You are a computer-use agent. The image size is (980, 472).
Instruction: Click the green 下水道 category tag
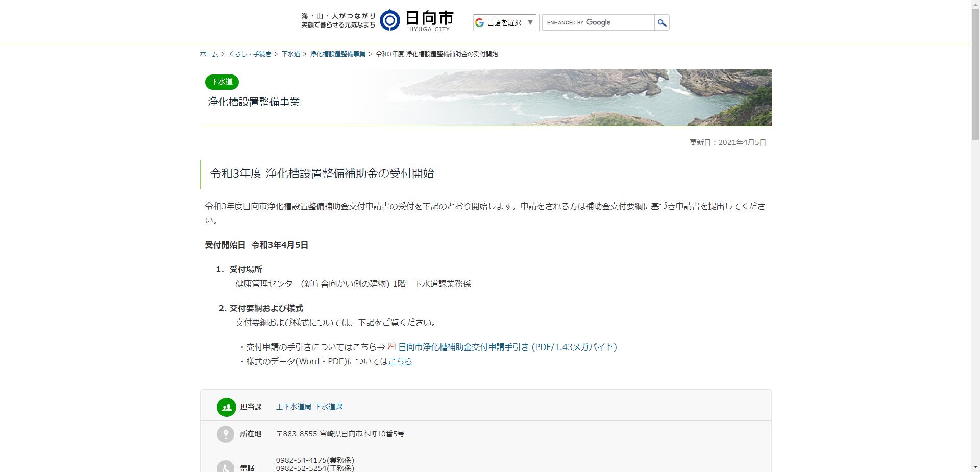click(x=222, y=82)
